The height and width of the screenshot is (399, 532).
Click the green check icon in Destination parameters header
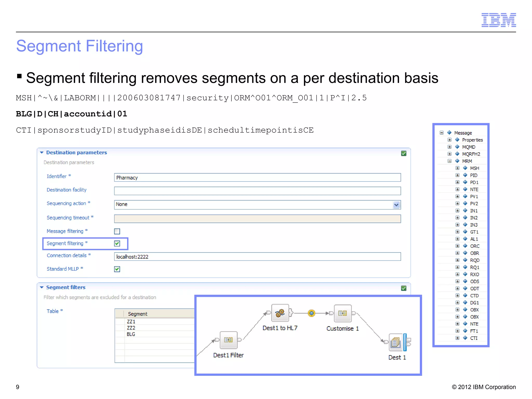coord(404,153)
